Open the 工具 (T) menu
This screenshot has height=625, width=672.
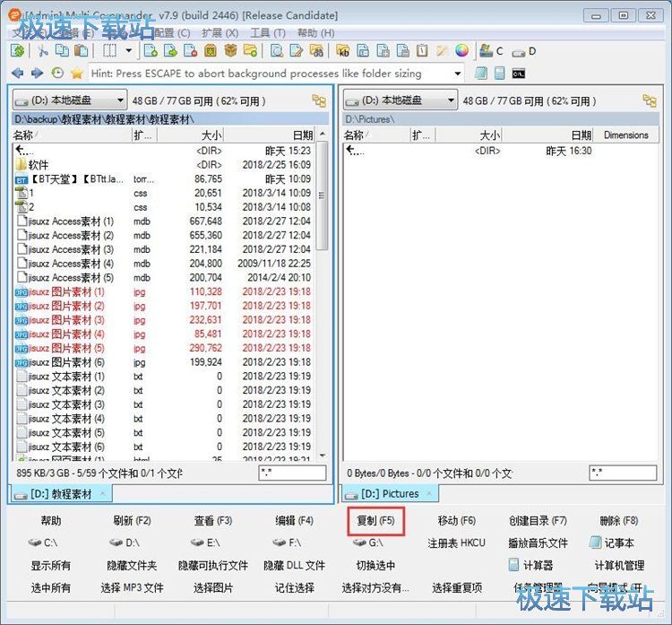268,33
